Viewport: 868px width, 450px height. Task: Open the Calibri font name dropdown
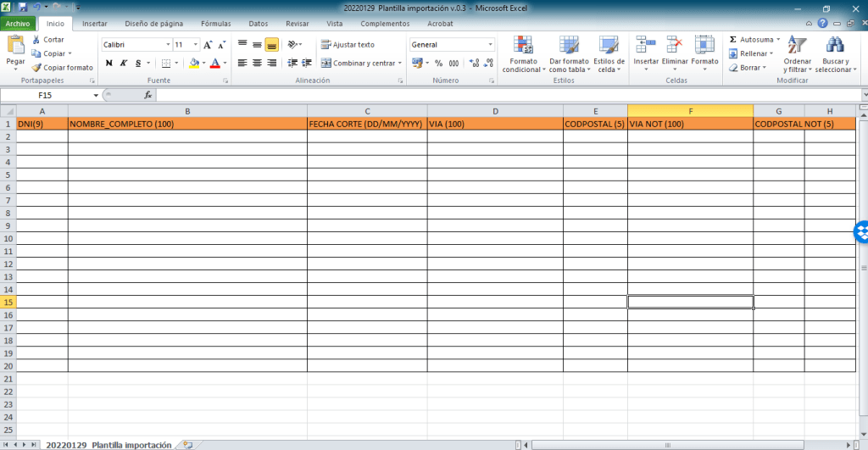(x=167, y=45)
